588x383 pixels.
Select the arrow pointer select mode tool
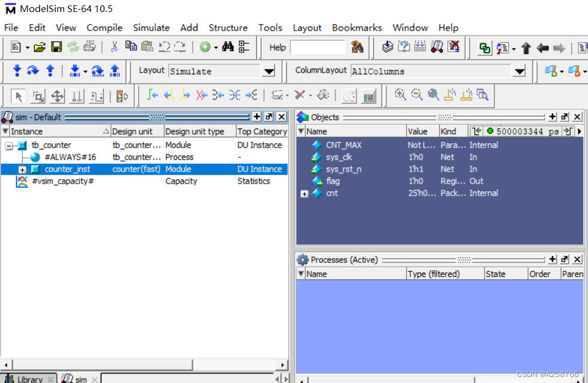point(18,97)
